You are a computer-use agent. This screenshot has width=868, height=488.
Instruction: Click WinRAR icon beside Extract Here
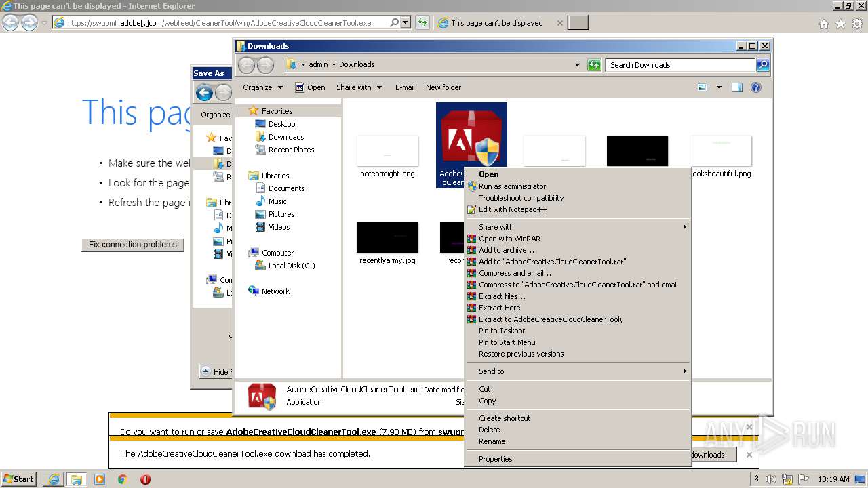click(472, 308)
